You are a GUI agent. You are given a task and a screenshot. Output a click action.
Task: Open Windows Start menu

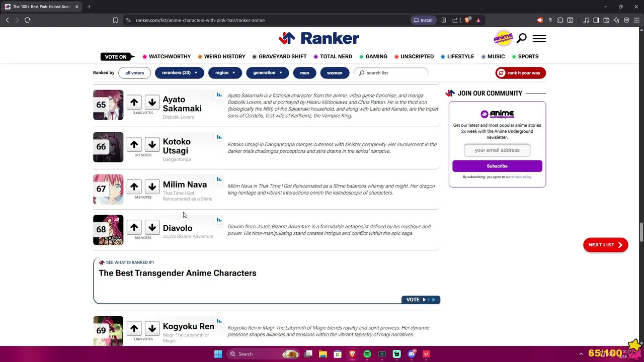click(218, 354)
